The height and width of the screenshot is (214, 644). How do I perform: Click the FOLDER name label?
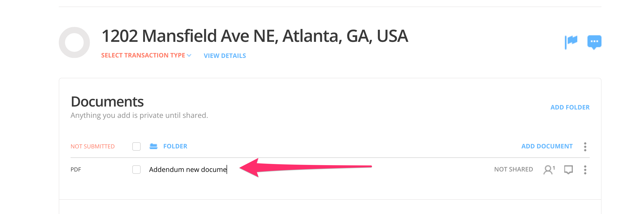tap(175, 146)
